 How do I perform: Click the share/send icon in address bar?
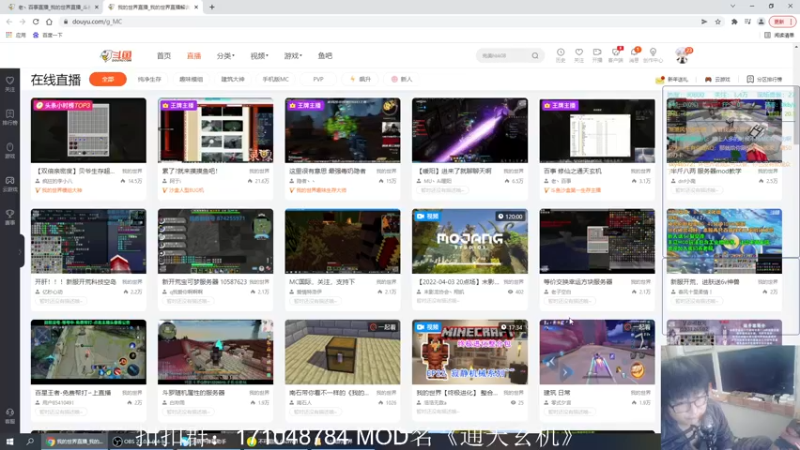point(704,21)
